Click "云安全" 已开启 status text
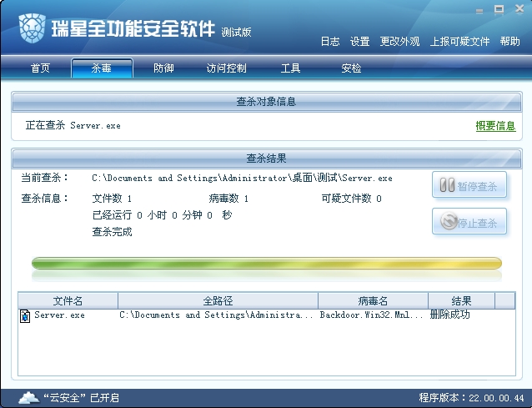 coord(82,397)
